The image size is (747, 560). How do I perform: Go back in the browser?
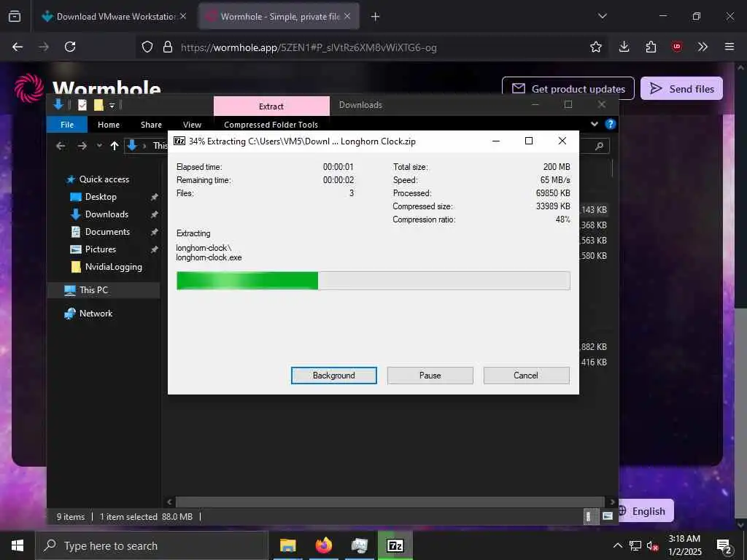[x=18, y=47]
